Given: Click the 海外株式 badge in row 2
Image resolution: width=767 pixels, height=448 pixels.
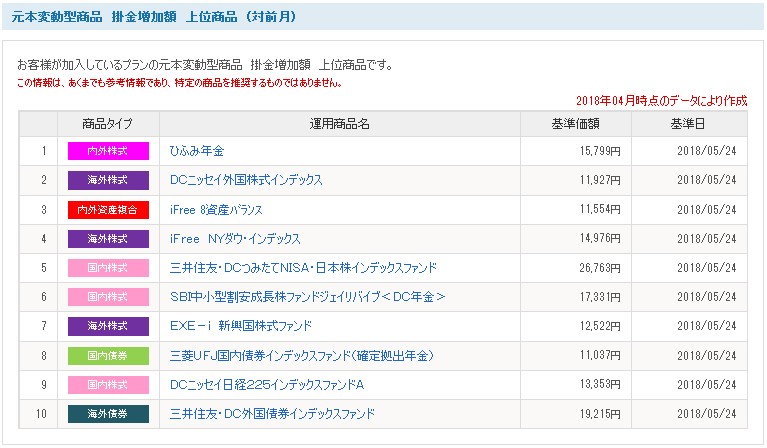Looking at the screenshot, I should pos(108,180).
